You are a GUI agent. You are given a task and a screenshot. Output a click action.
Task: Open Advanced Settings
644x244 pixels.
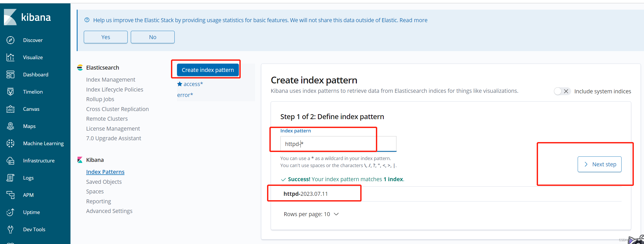point(109,211)
